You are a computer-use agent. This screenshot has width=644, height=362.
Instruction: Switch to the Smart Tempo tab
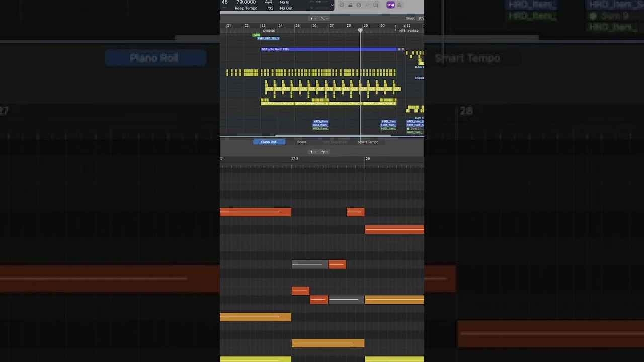pos(368,142)
